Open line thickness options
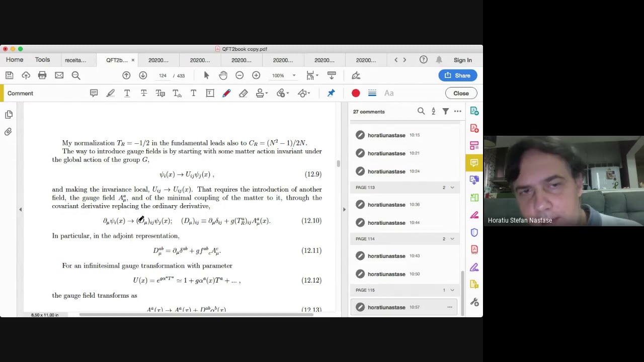The height and width of the screenshot is (362, 644). click(x=372, y=93)
